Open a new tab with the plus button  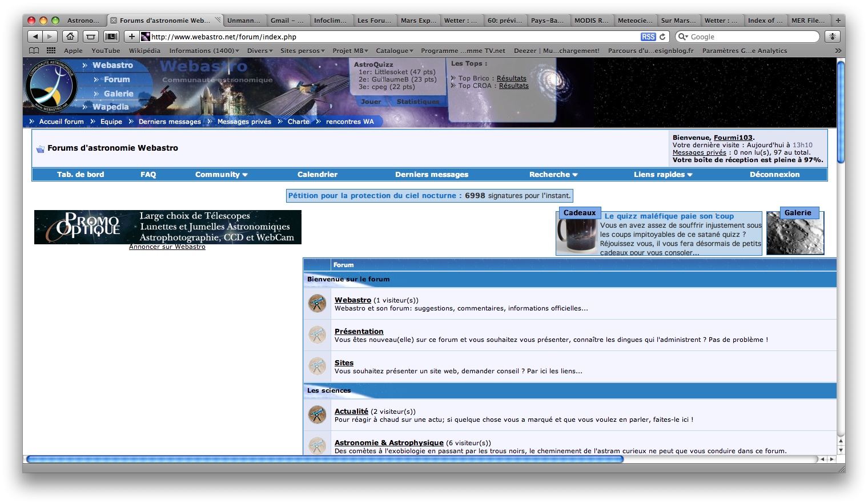838,21
